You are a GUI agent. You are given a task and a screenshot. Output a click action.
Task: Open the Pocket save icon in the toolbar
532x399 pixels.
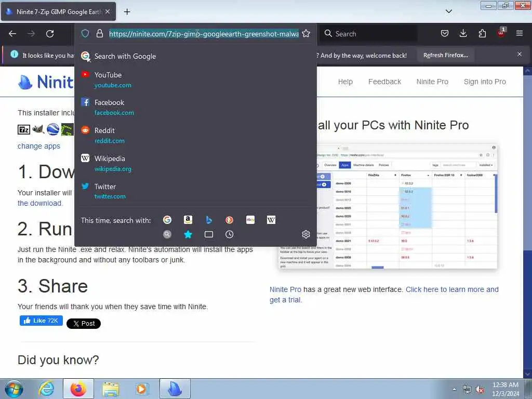(445, 33)
